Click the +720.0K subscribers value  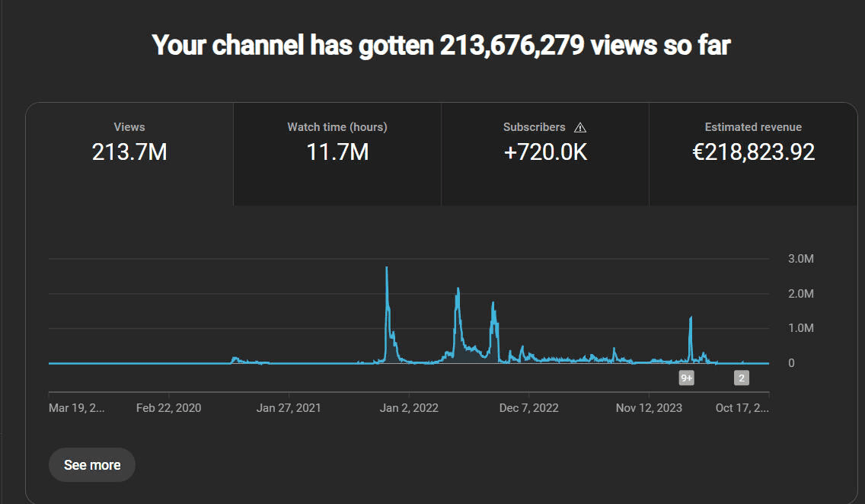(x=545, y=153)
